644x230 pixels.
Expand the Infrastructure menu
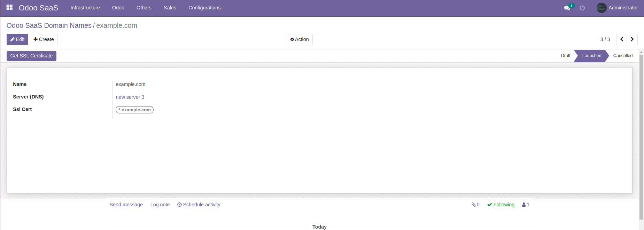coord(85,8)
